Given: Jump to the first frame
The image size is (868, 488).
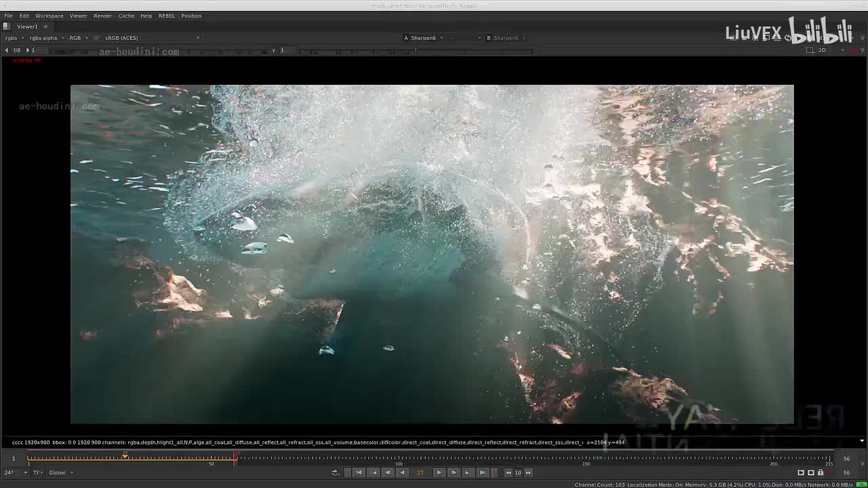Looking at the screenshot, I should tap(359, 472).
